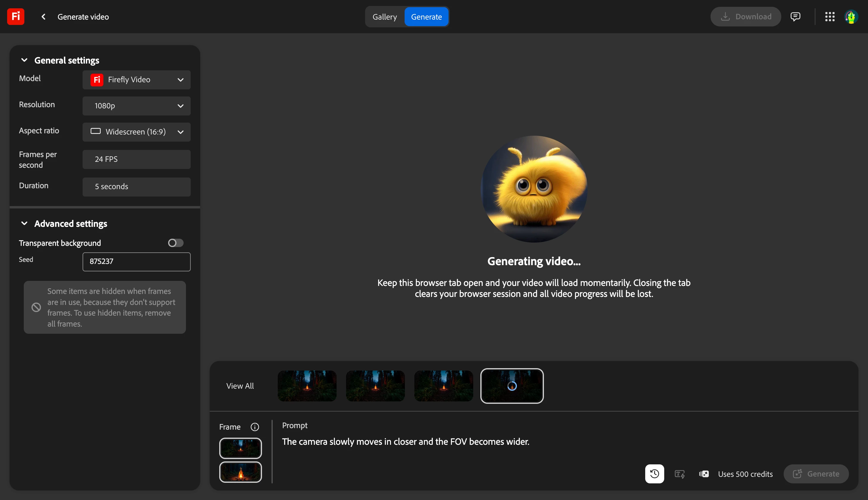Viewport: 868px width, 500px height.
Task: Open the prompt history clock icon
Action: (x=654, y=474)
